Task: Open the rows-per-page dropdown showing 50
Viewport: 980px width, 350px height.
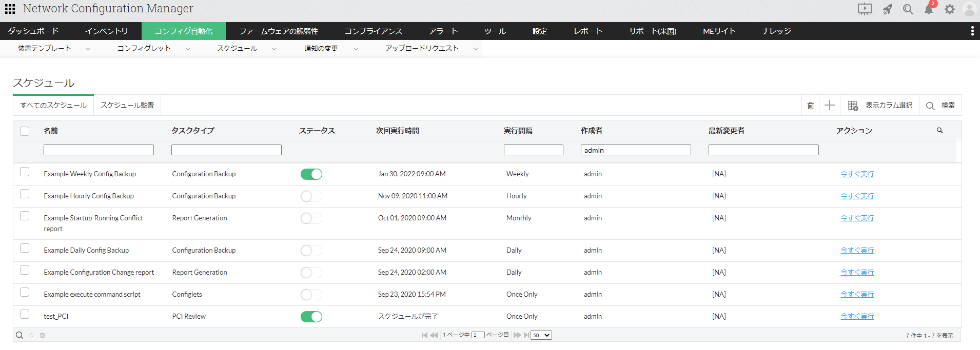Action: pos(541,335)
